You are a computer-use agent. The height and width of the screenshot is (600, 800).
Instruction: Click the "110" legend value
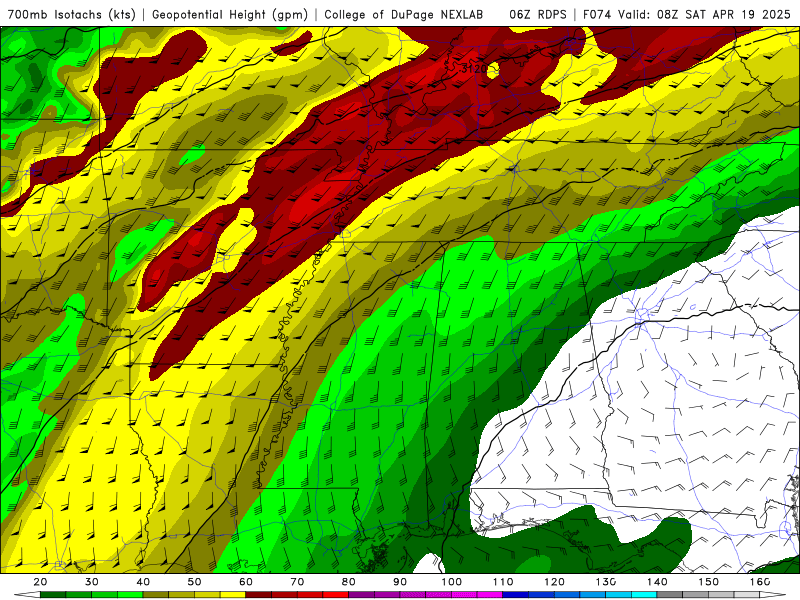click(503, 582)
